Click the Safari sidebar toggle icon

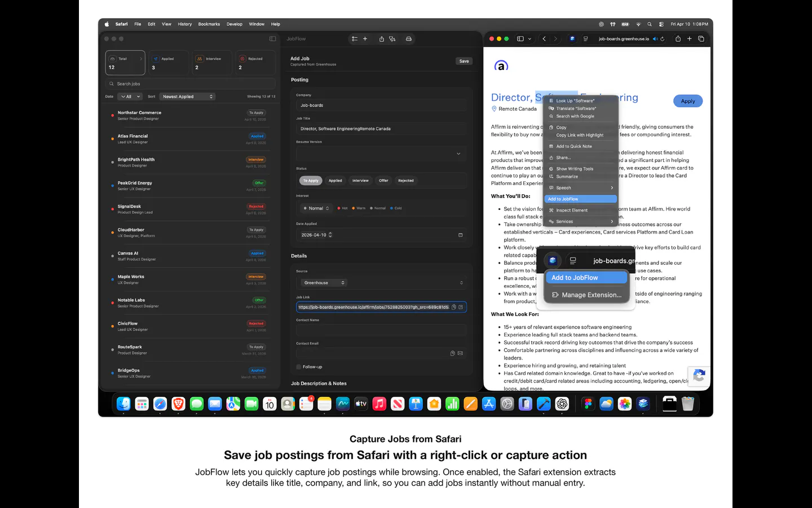pos(520,39)
